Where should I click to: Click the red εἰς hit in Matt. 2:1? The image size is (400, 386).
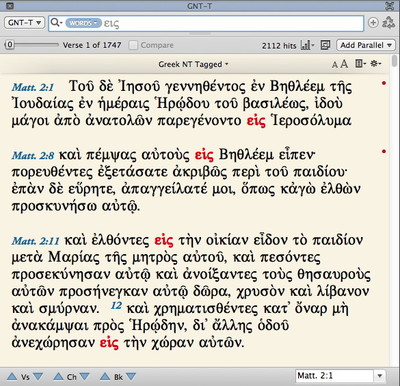point(256,120)
